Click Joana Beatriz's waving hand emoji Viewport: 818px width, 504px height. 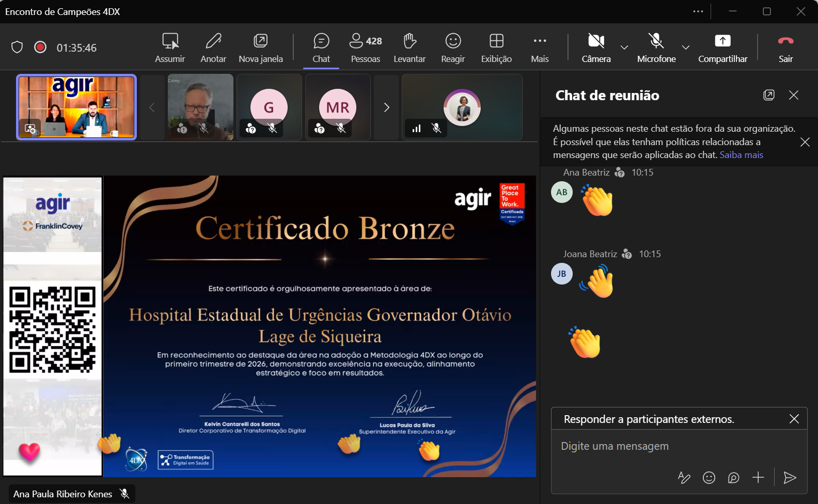tap(597, 281)
